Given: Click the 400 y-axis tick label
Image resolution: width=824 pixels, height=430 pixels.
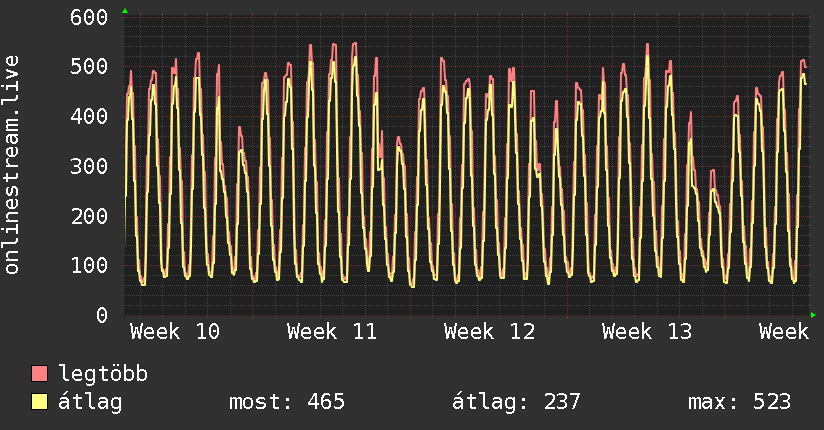Looking at the screenshot, I should pyautogui.click(x=89, y=116).
